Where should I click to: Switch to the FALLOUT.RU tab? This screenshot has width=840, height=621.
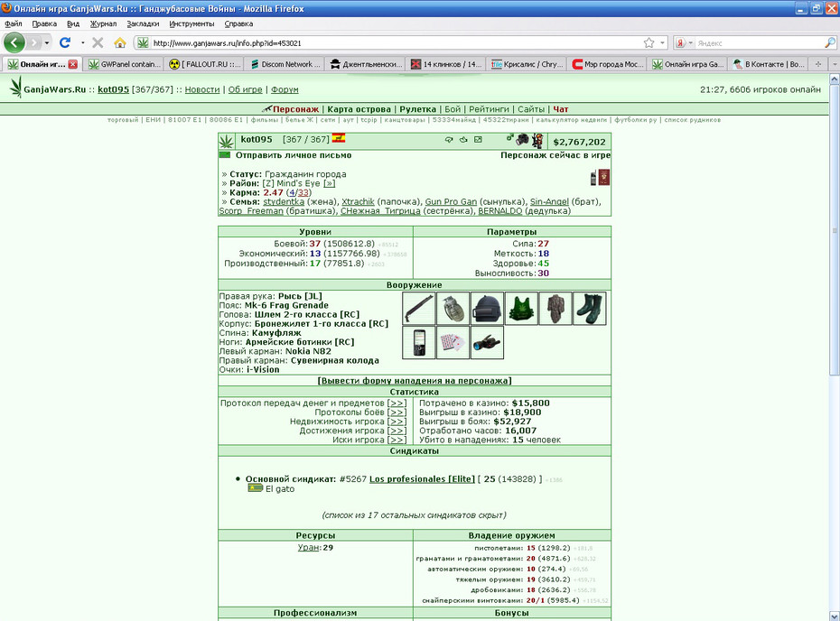205,64
